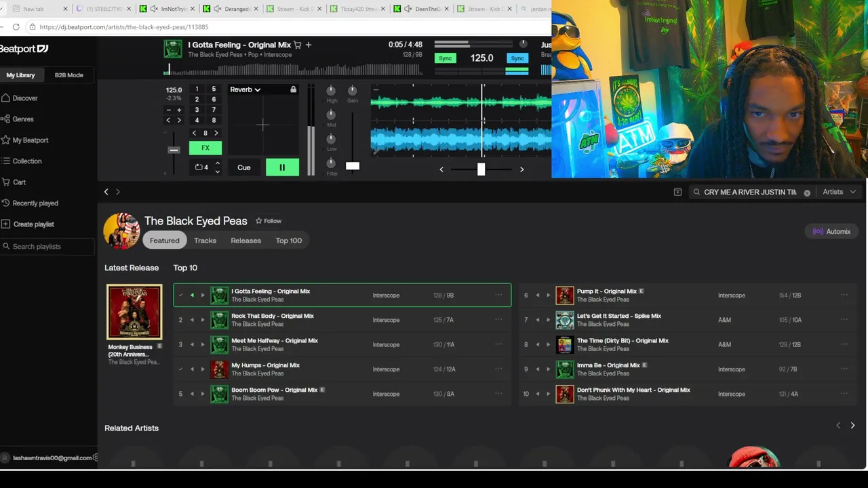Viewport: 868px width, 488px height.
Task: Focus the Search playlists field
Action: (47, 247)
